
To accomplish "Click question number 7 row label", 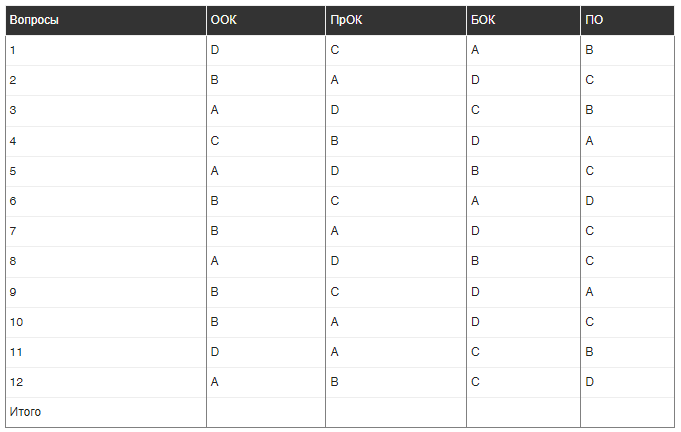I will [12, 231].
